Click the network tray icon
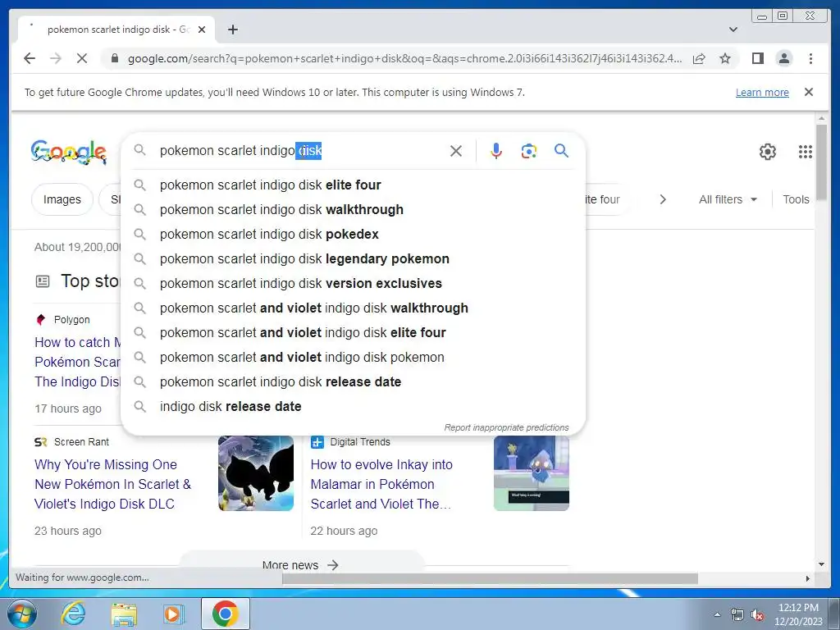The width and height of the screenshot is (840, 630). [737, 615]
